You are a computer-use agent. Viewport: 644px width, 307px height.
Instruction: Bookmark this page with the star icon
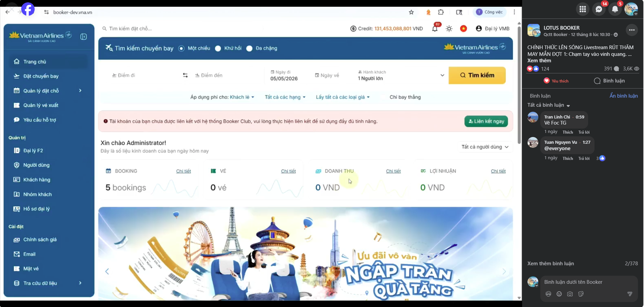pyautogui.click(x=411, y=12)
